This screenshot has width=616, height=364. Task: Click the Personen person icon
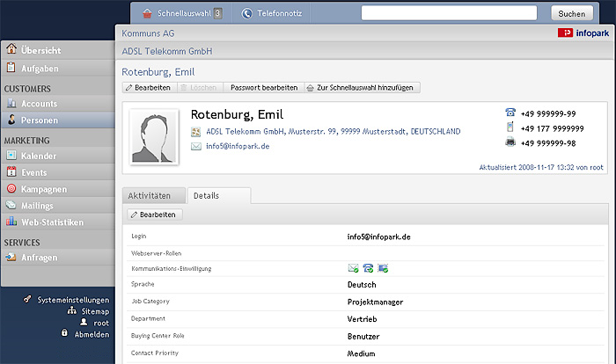pos(11,120)
